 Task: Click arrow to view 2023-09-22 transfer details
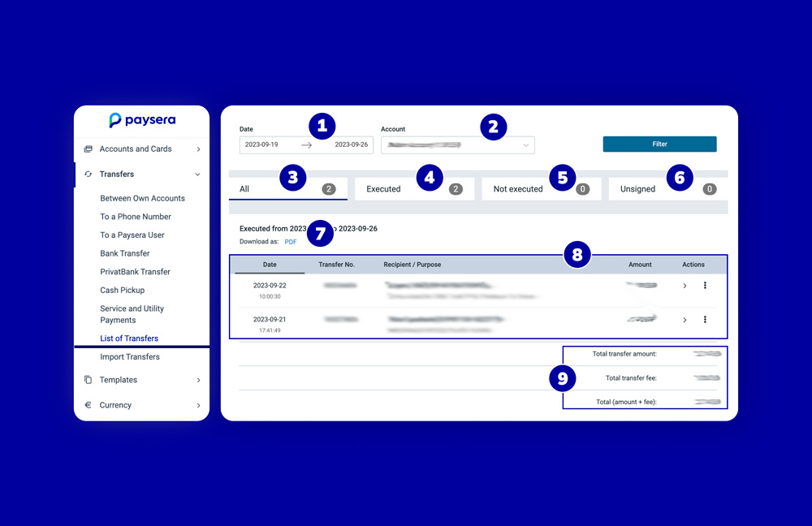point(685,286)
